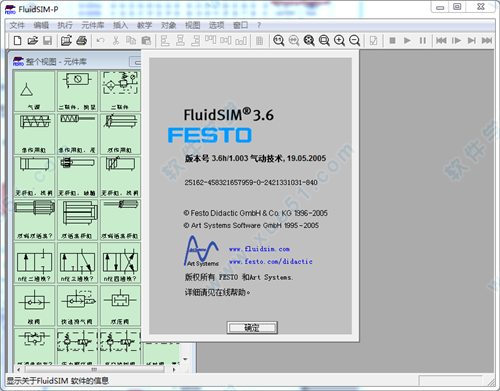Zoom to 1:1 original size icon
The width and height of the screenshot is (500, 391).
[x=279, y=41]
